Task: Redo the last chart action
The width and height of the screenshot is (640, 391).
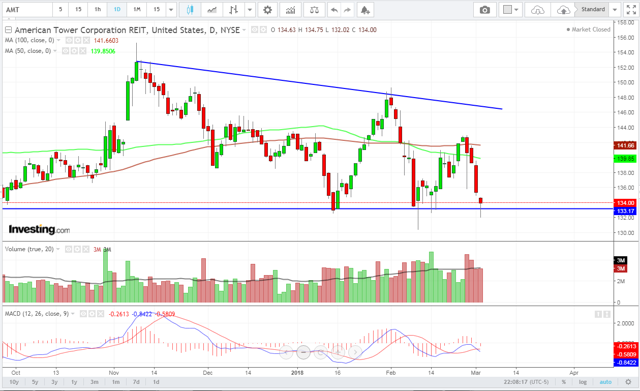Action: coord(347,10)
